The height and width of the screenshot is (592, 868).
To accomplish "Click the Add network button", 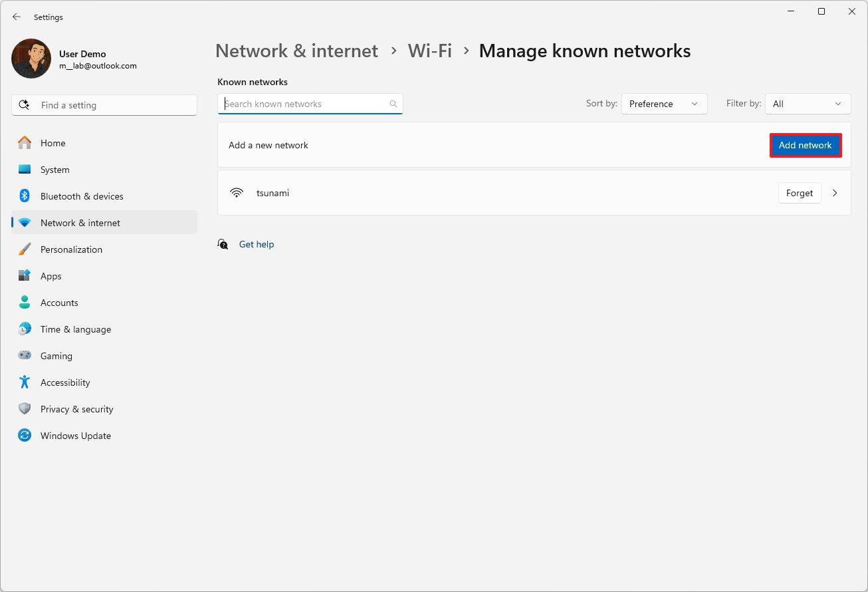I will (x=805, y=145).
